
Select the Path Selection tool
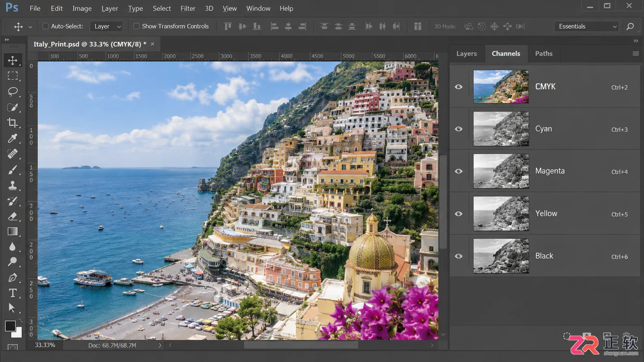13,308
